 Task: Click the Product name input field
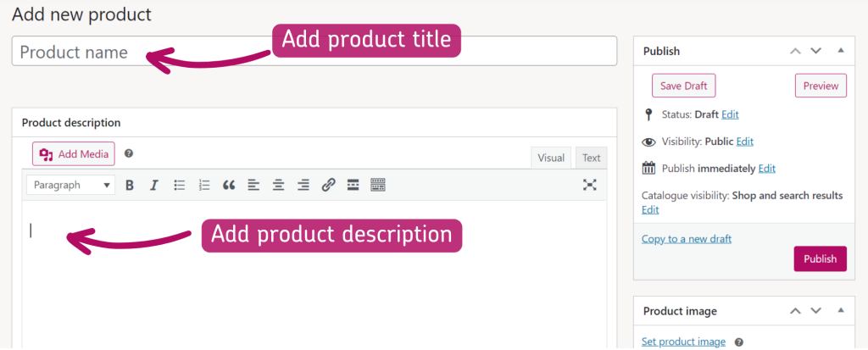click(314, 51)
